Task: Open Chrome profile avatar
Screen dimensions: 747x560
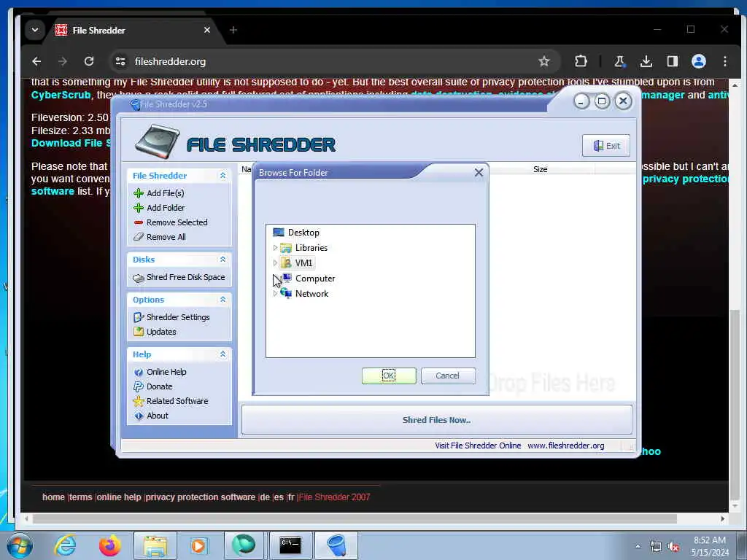Action: pyautogui.click(x=698, y=61)
